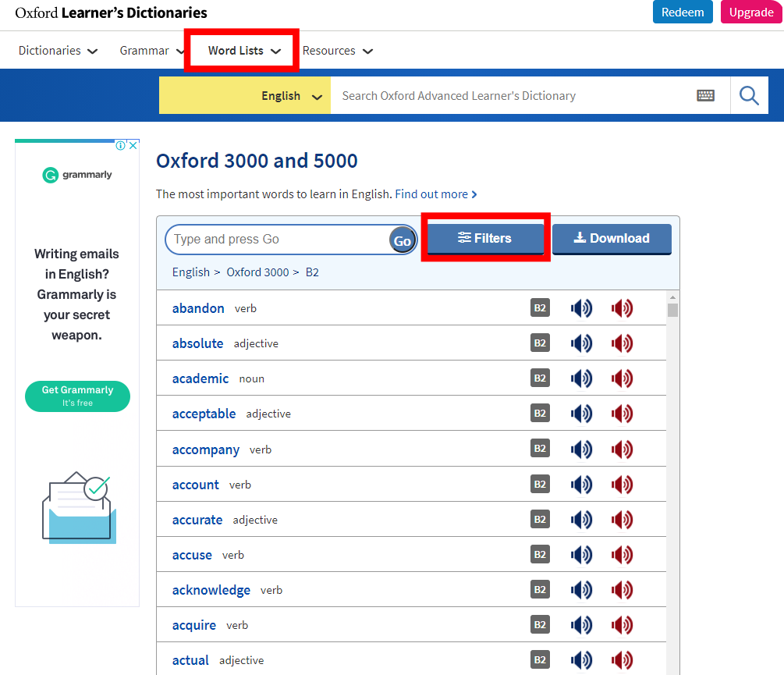Open the word absolute

point(197,343)
